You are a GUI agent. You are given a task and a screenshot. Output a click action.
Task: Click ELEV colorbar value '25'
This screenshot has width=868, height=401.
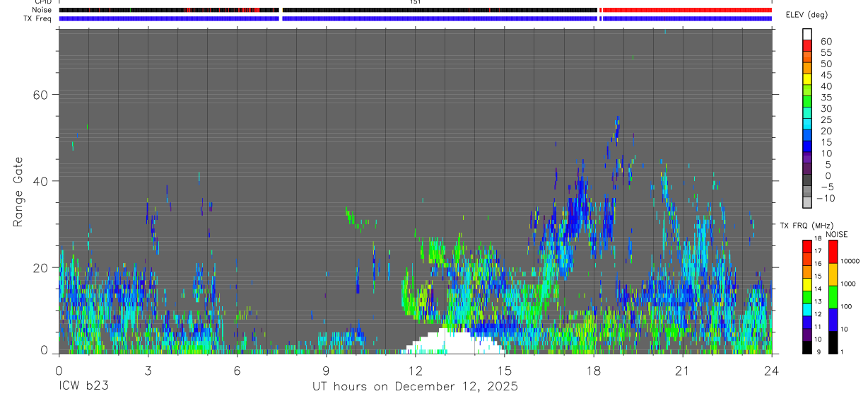(826, 120)
